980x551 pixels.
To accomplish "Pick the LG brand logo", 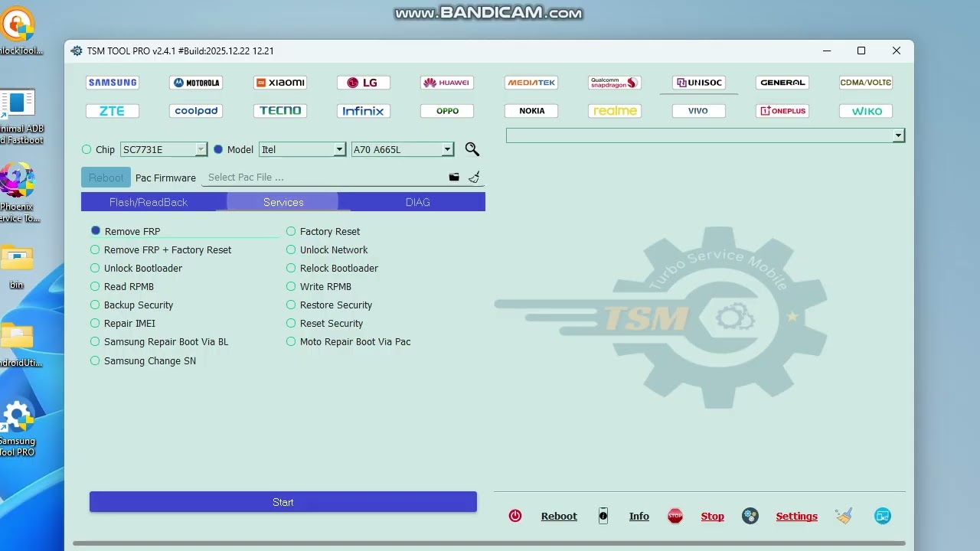I will click(364, 83).
